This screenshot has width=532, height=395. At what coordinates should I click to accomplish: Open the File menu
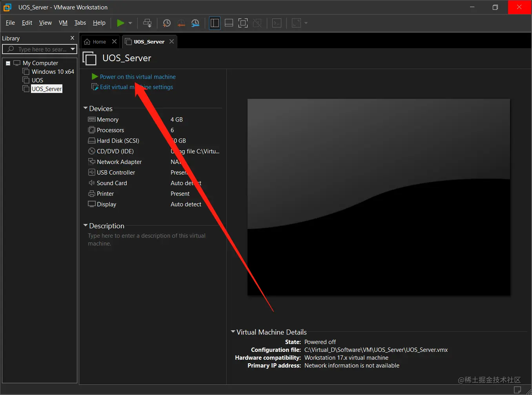tap(10, 23)
